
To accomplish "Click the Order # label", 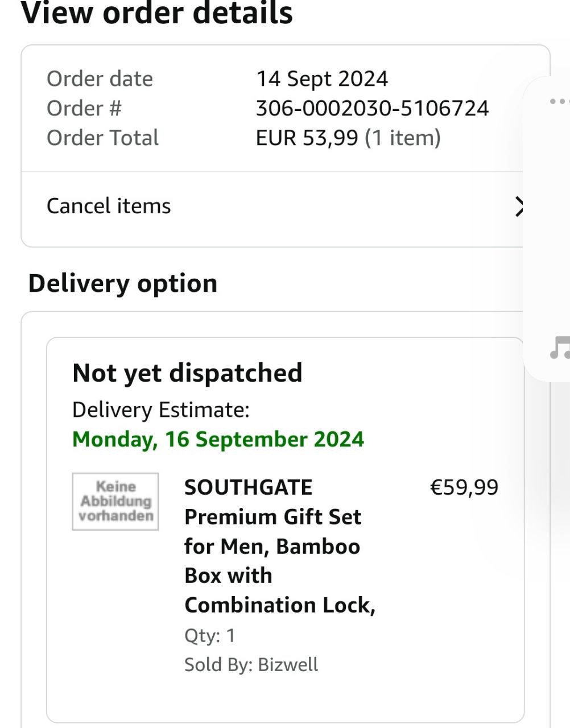I will point(84,108).
